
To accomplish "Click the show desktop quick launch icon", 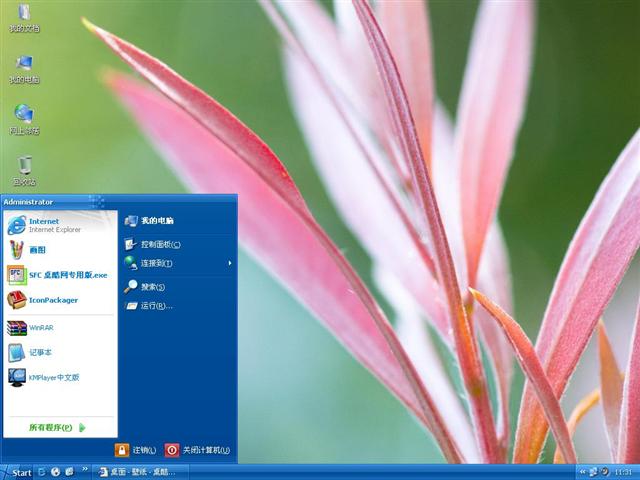I will pyautogui.click(x=69, y=472).
